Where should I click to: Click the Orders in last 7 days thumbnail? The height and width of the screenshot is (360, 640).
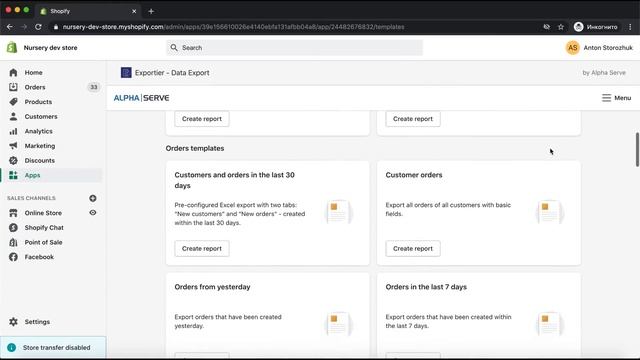tap(549, 324)
